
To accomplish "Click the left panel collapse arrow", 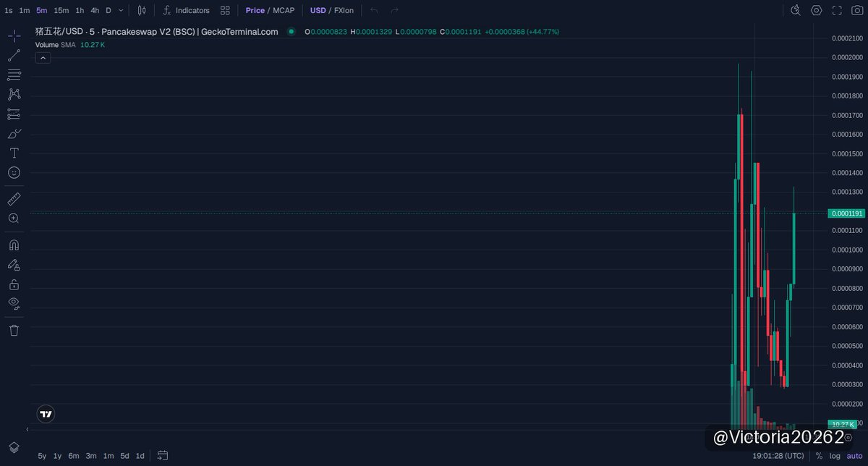I will pos(27,429).
